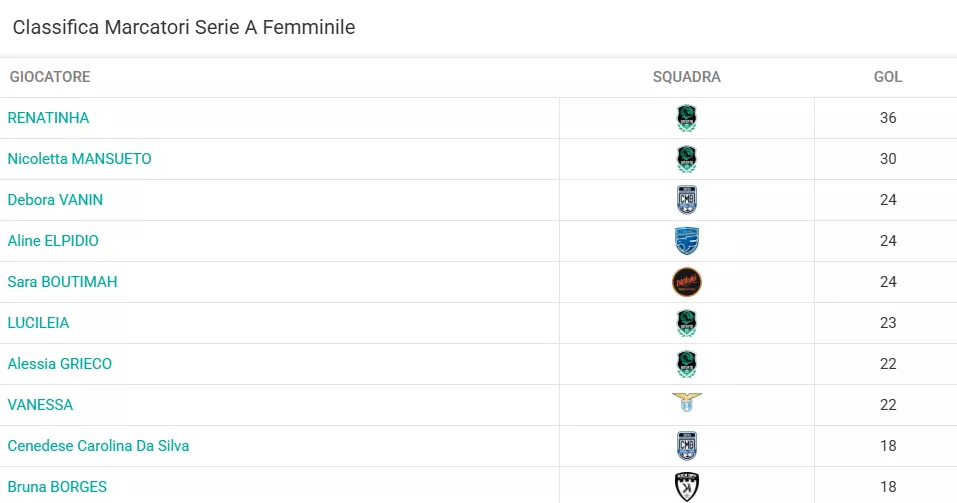Open the RENATINHA player link
Screen dimensions: 957x503
[48, 118]
